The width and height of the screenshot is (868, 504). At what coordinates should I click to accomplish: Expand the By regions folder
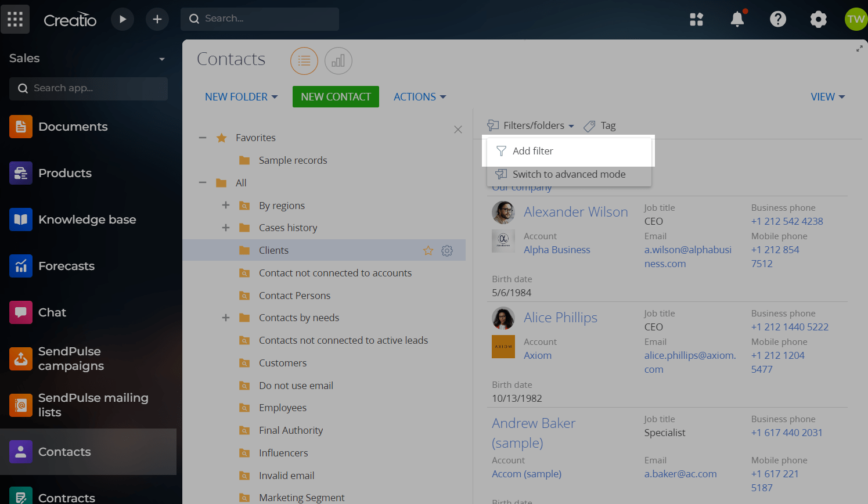point(226,205)
